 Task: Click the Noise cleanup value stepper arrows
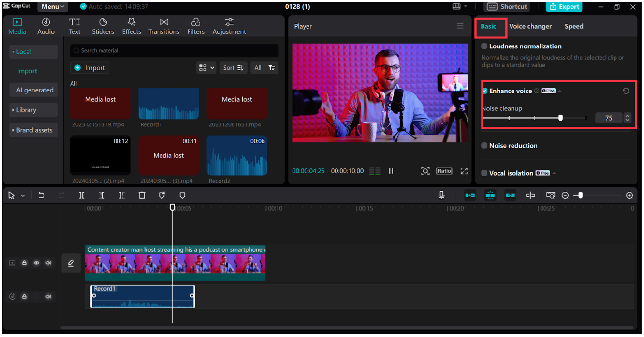(x=627, y=118)
